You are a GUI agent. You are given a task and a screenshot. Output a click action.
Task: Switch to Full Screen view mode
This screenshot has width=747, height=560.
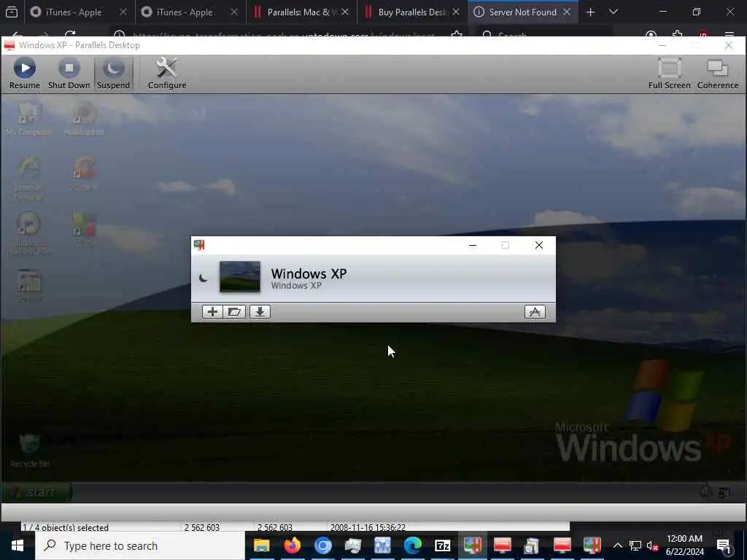(669, 73)
